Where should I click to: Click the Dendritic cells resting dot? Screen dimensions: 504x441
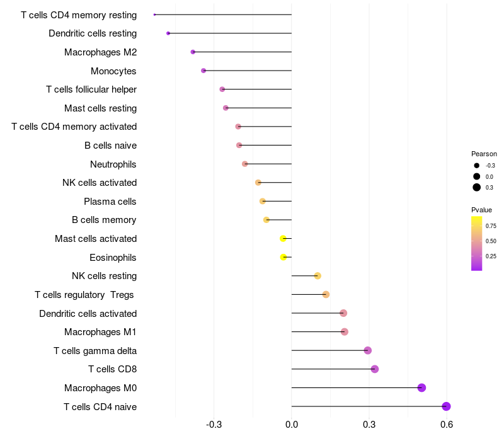click(x=168, y=33)
